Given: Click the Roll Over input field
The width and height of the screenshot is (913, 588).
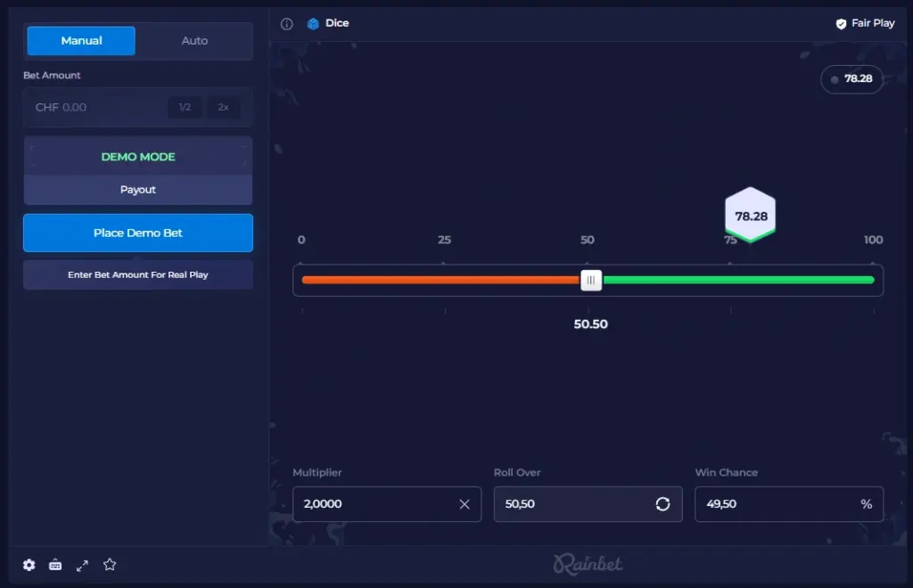Looking at the screenshot, I should pyautogui.click(x=588, y=504).
